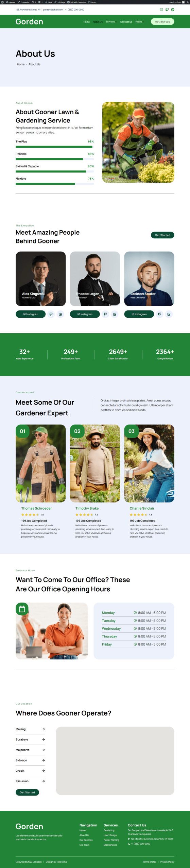Click the Skilled & Capable progress bar

55,172
